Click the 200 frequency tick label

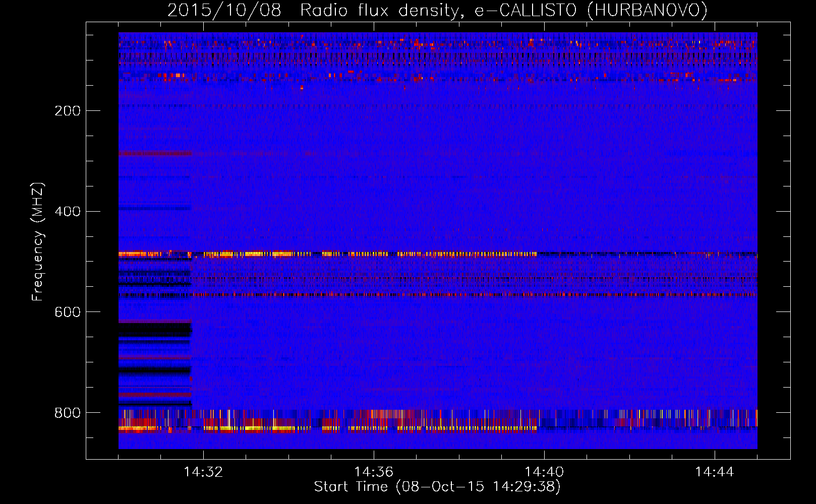(68, 111)
